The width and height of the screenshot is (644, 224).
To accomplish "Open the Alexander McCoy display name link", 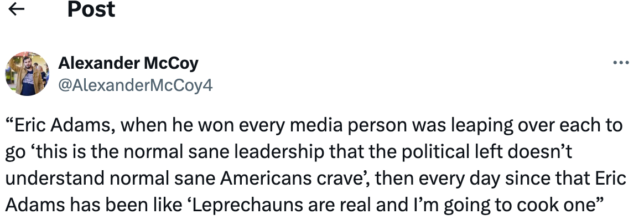I will [128, 64].
